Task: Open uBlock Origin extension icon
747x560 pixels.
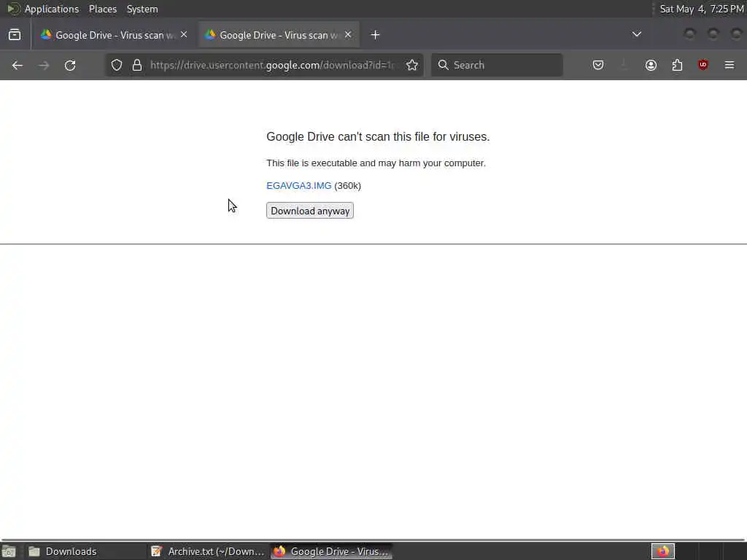Action: coord(703,65)
